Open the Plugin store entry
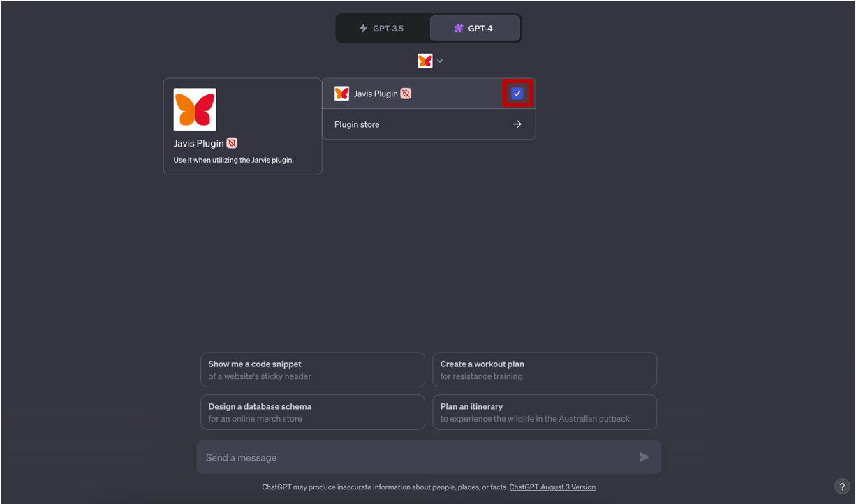Screen dimensions: 856x504 coord(429,124)
